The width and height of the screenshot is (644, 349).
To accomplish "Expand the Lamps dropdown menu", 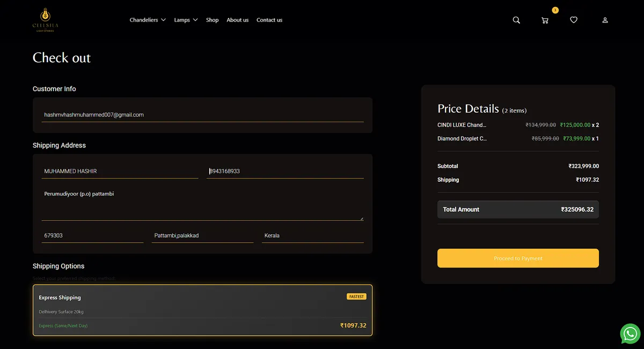I will pos(186,20).
